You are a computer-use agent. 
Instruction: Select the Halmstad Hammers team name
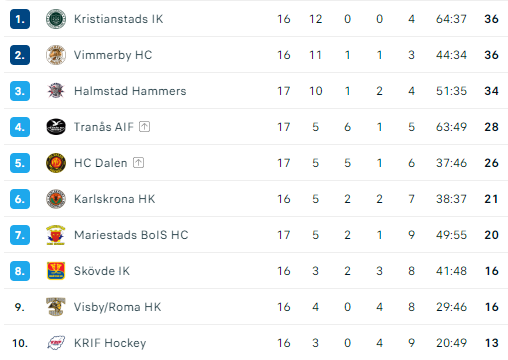[130, 91]
